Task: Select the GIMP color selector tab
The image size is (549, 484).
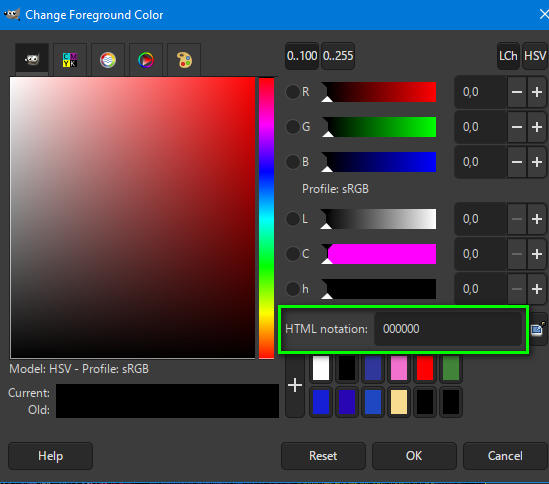Action: pos(32,59)
